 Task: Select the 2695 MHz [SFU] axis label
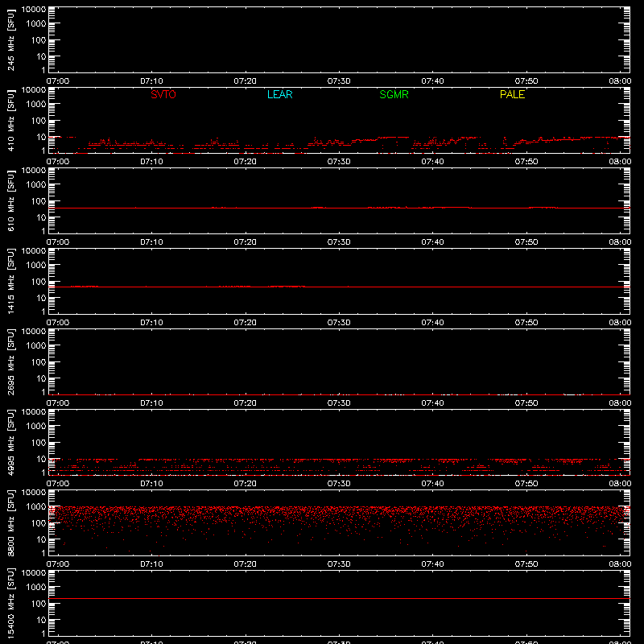(x=10, y=361)
